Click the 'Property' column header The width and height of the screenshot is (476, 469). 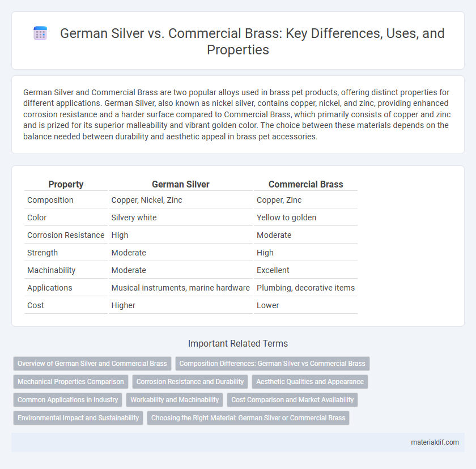tap(66, 184)
